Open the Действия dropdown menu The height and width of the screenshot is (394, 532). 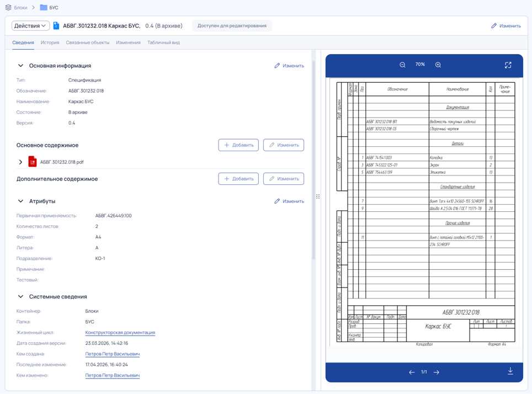click(30, 26)
